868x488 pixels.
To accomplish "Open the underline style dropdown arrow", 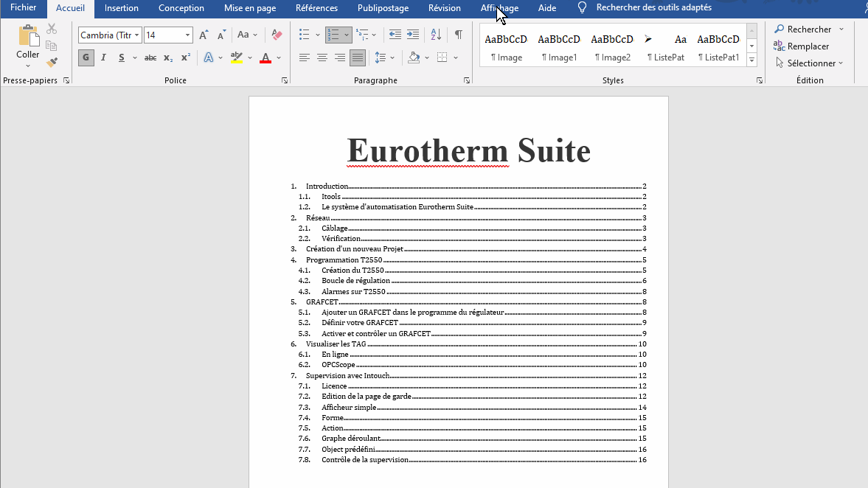I will [x=134, y=57].
